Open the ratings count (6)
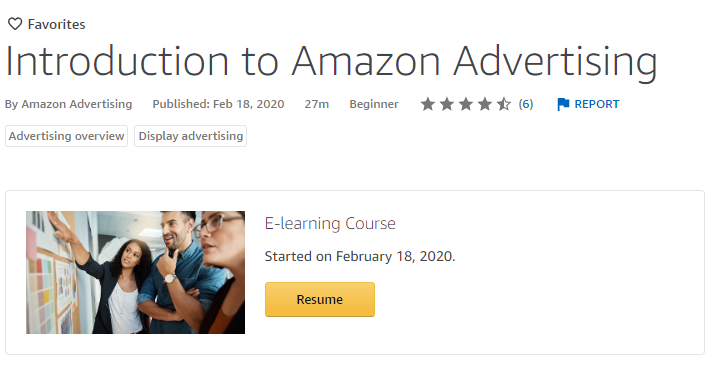This screenshot has height=388, width=716. coord(526,104)
